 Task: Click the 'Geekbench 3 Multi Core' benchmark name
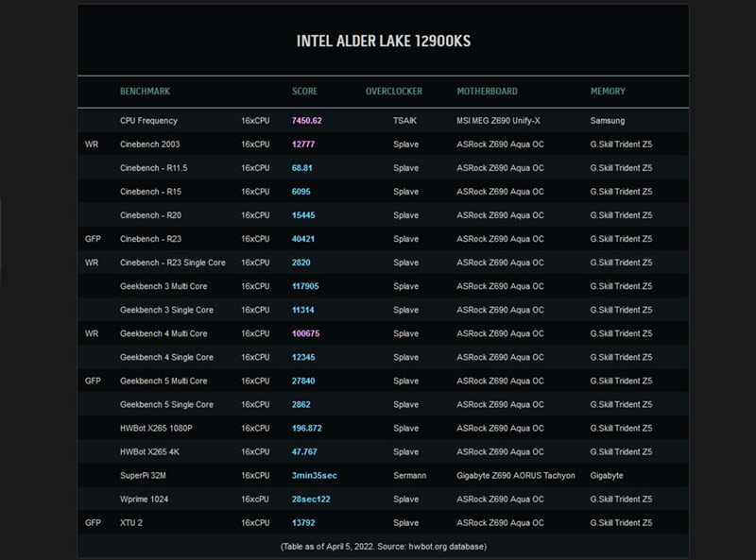163,286
